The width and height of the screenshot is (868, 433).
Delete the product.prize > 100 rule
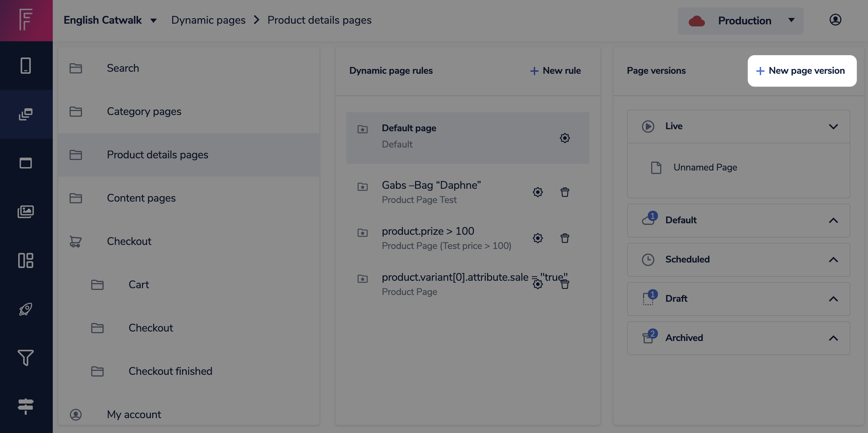(x=565, y=238)
